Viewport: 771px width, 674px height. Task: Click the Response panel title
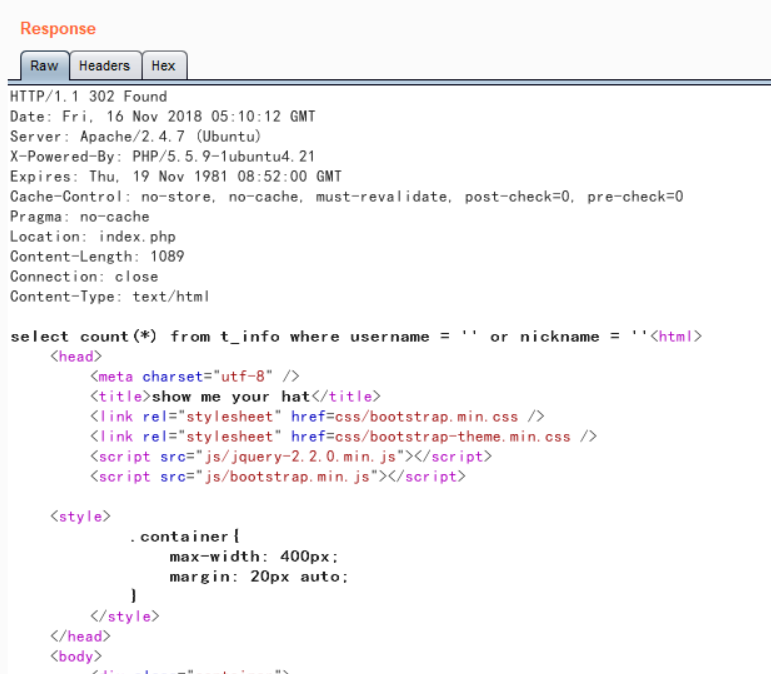[x=58, y=29]
